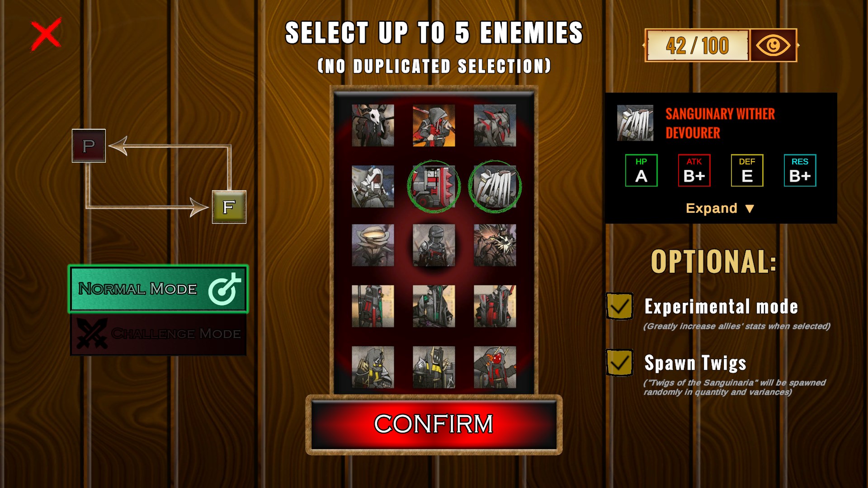This screenshot has width=868, height=488.
Task: Select the red-hooded swordsman enemy portrait
Action: point(434,126)
